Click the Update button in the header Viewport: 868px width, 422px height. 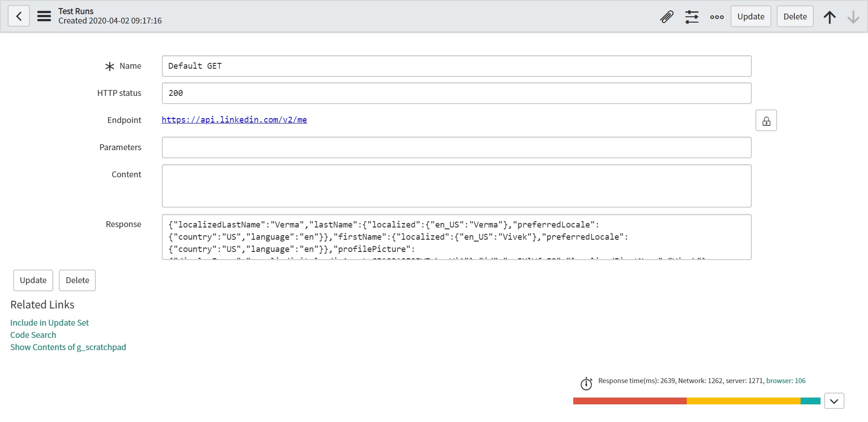click(x=750, y=16)
